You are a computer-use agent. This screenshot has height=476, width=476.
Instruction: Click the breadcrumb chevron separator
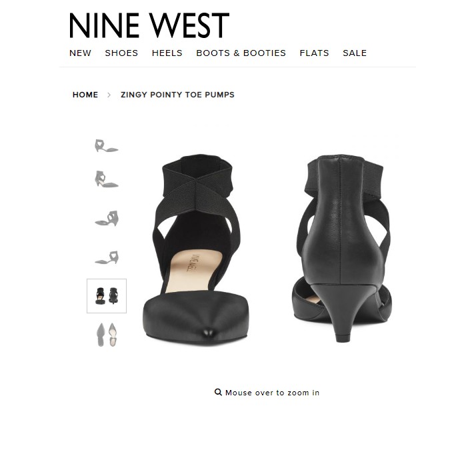coord(109,95)
